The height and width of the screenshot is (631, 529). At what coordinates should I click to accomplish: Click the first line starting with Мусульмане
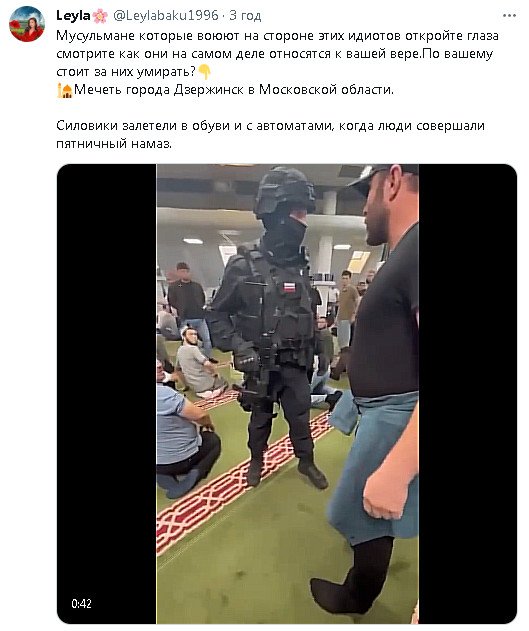278,36
